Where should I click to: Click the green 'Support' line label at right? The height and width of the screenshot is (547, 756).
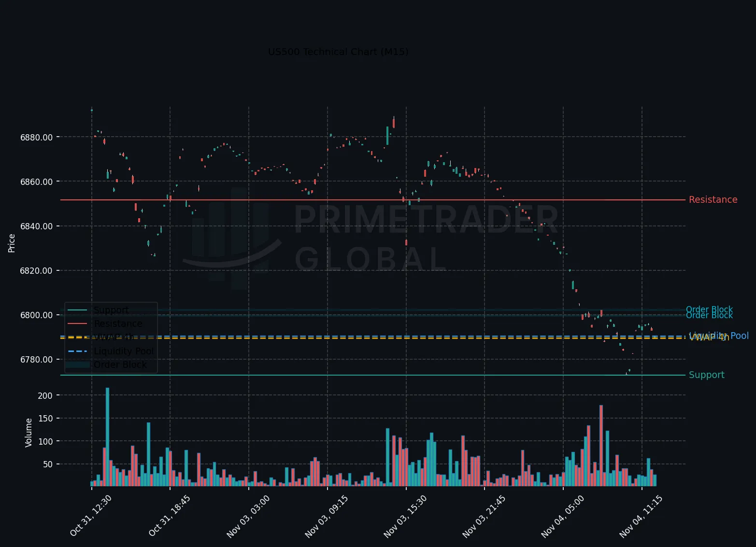pyautogui.click(x=707, y=375)
